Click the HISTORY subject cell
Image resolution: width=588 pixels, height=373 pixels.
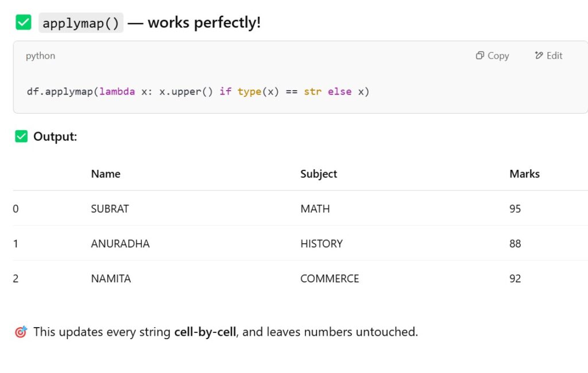(321, 244)
